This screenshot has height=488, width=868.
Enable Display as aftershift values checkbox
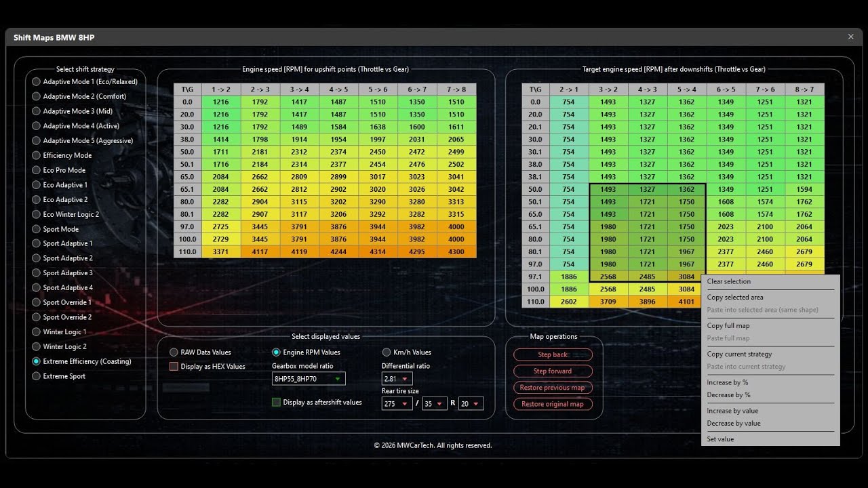pos(317,403)
